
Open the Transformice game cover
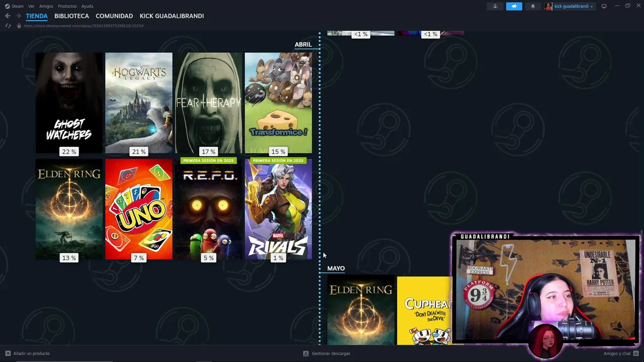[278, 103]
